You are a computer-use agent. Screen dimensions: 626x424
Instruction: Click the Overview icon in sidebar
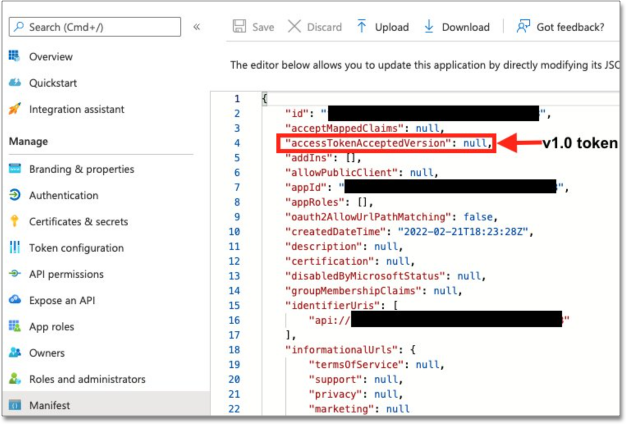(15, 57)
